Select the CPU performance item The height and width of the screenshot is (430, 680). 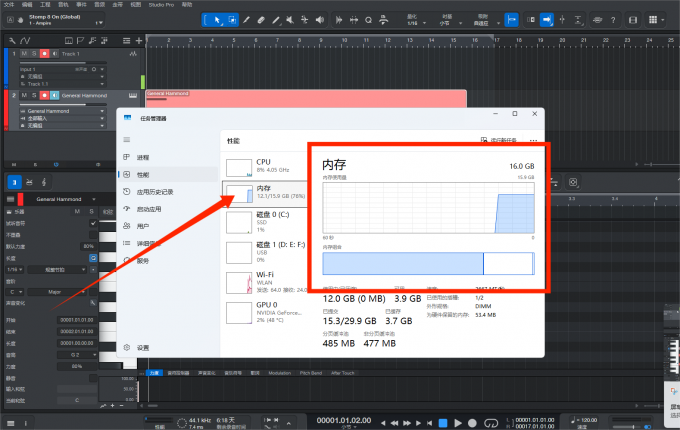[265, 167]
